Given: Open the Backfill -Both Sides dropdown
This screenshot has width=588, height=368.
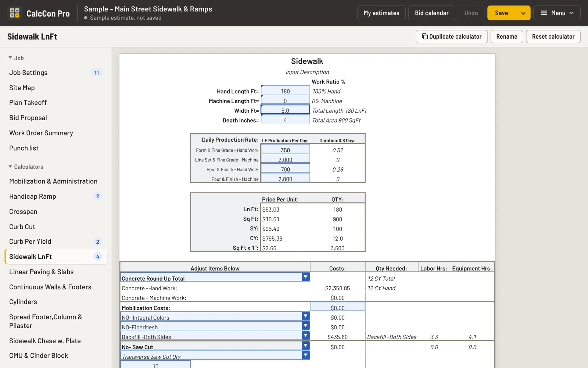Looking at the screenshot, I should point(305,335).
